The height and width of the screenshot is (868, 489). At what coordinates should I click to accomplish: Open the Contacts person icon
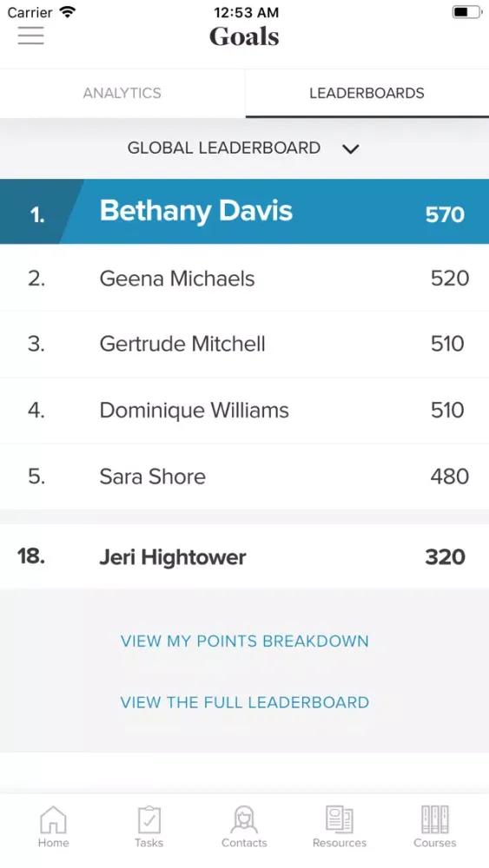(244, 820)
